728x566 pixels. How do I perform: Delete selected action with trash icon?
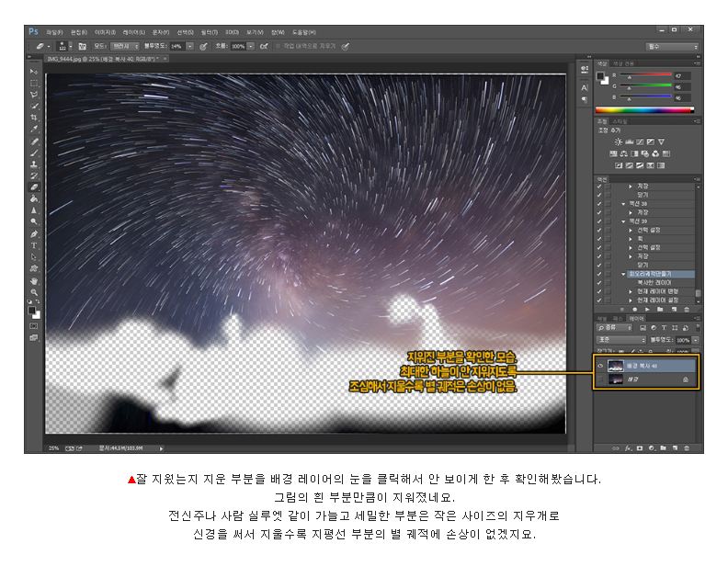[687, 309]
